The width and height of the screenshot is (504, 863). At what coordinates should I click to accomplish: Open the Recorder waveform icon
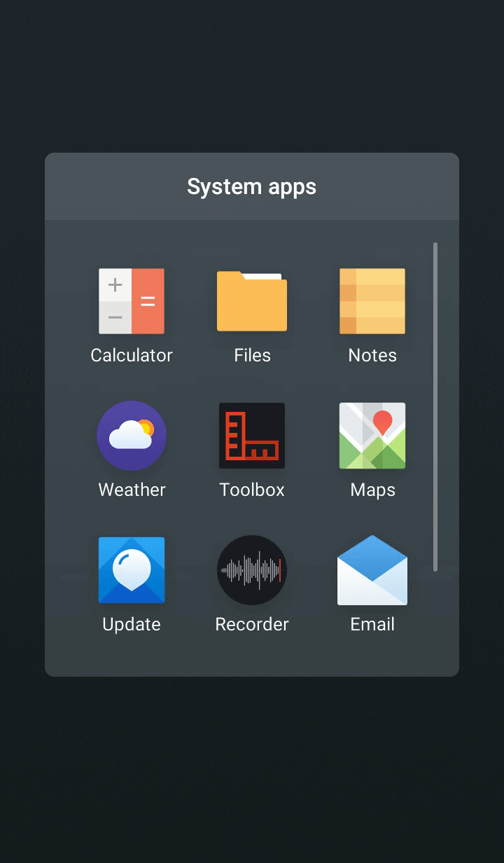tap(252, 570)
